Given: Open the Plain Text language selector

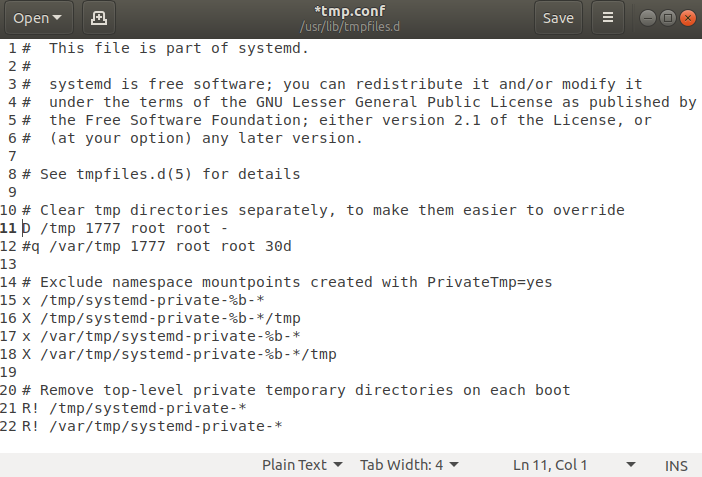Looking at the screenshot, I should 301,465.
